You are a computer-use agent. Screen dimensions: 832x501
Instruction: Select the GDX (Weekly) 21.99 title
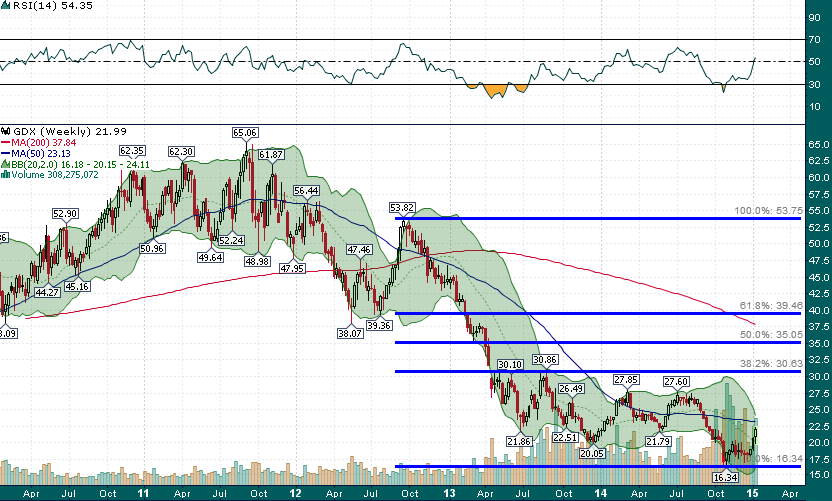tap(65, 132)
